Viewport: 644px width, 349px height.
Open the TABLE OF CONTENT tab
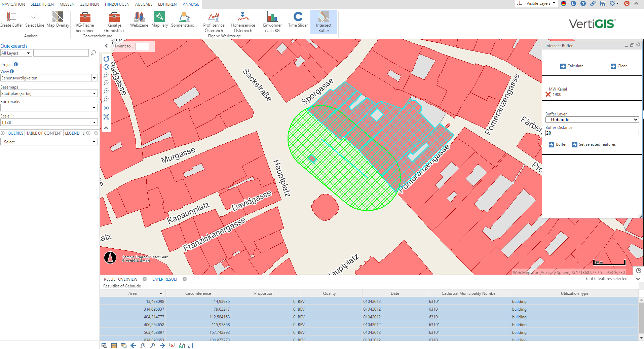[44, 133]
